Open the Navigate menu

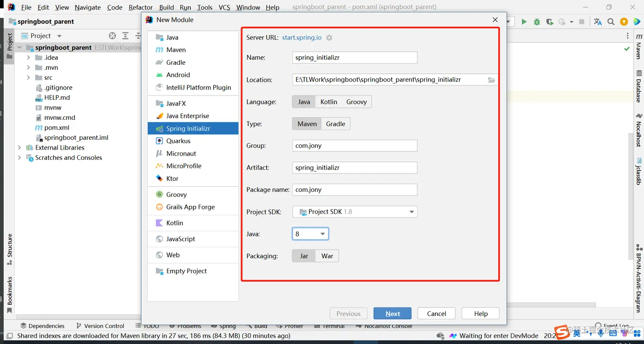(88, 7)
